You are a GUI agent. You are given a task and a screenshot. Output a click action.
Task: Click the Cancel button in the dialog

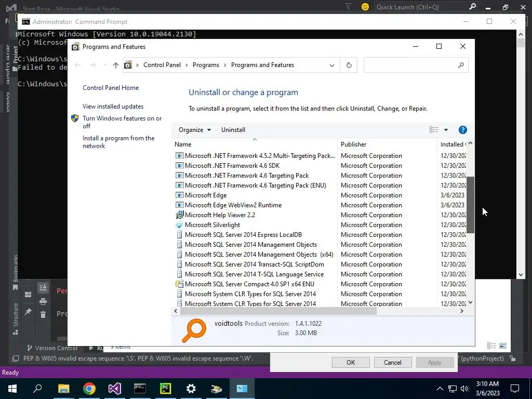click(393, 362)
